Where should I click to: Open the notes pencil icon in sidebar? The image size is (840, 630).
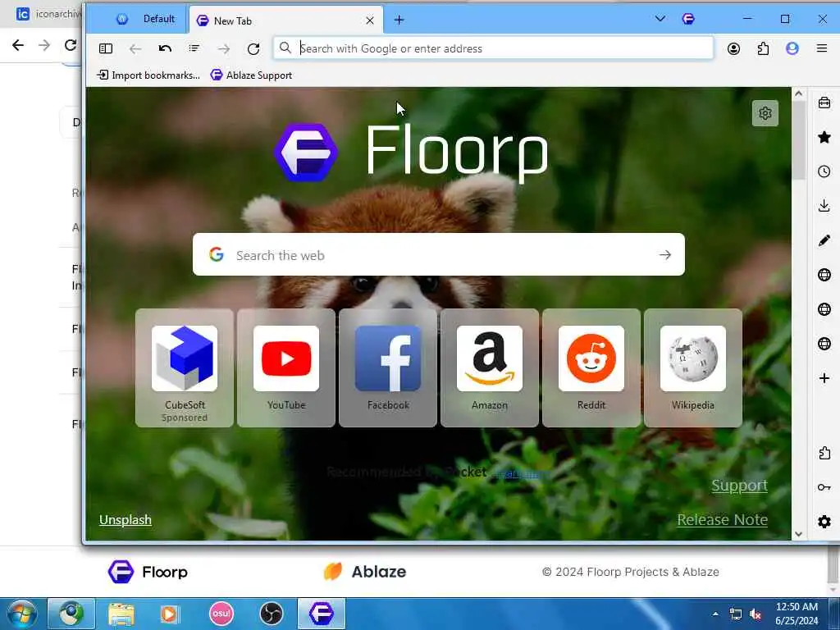[x=824, y=240]
